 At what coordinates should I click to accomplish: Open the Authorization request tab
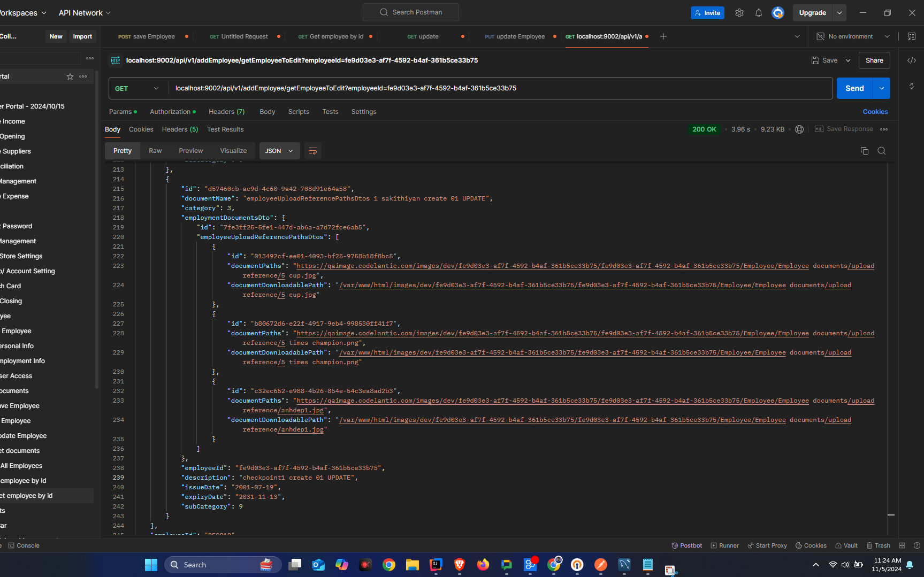[x=172, y=112]
